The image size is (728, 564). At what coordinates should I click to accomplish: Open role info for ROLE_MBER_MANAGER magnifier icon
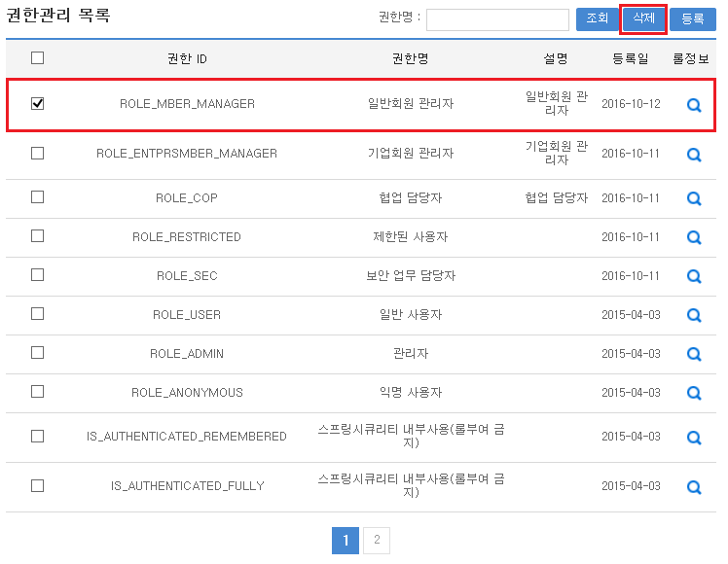(694, 105)
